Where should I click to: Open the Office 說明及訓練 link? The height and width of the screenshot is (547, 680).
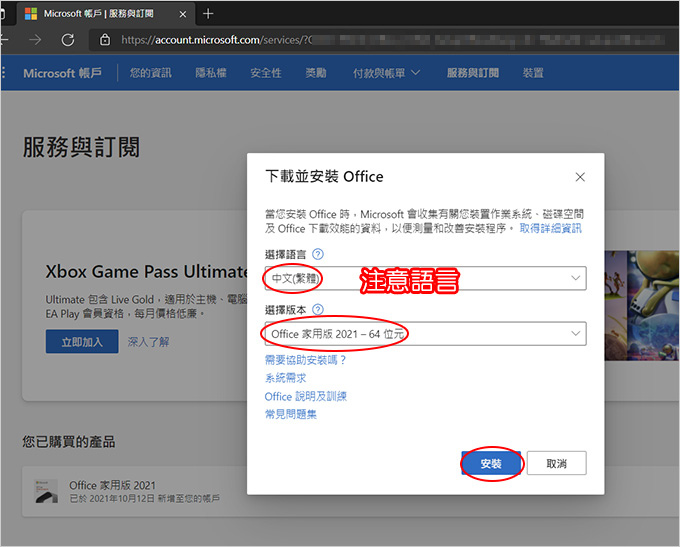[306, 396]
